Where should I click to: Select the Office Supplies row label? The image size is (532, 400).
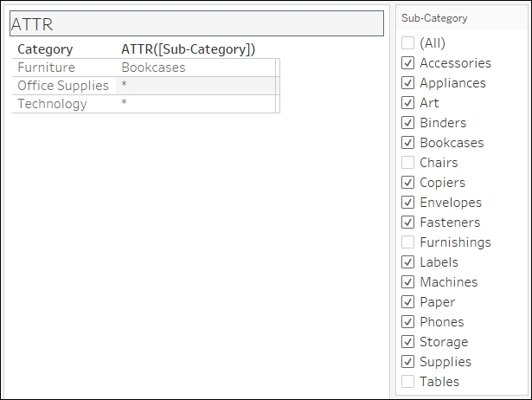tap(63, 86)
